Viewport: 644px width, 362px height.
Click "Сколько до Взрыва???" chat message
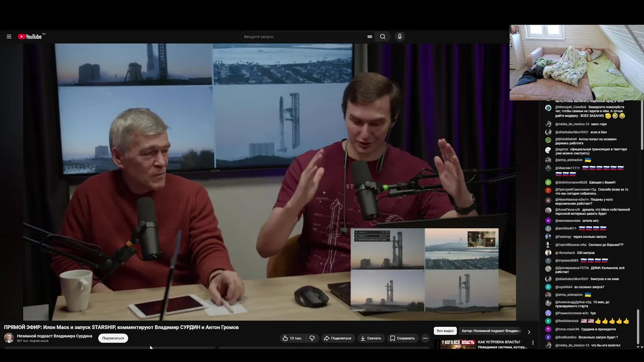click(606, 245)
